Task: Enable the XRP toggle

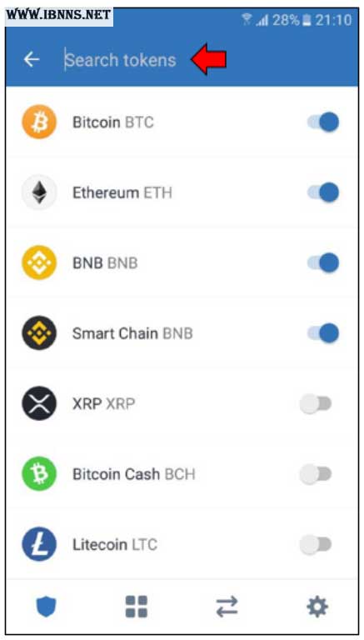Action: 316,404
